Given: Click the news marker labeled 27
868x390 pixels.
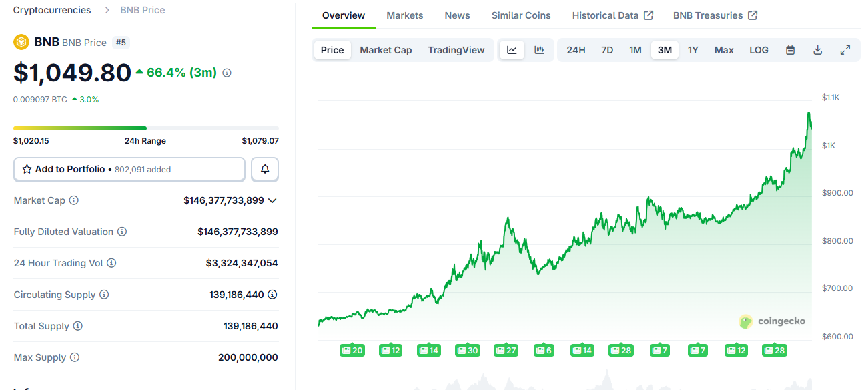Looking at the screenshot, I should (x=506, y=350).
